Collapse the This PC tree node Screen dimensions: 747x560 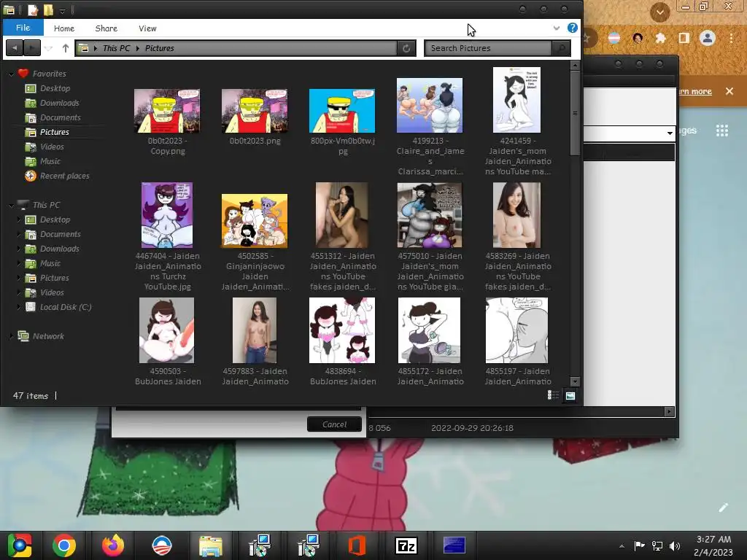tap(11, 205)
